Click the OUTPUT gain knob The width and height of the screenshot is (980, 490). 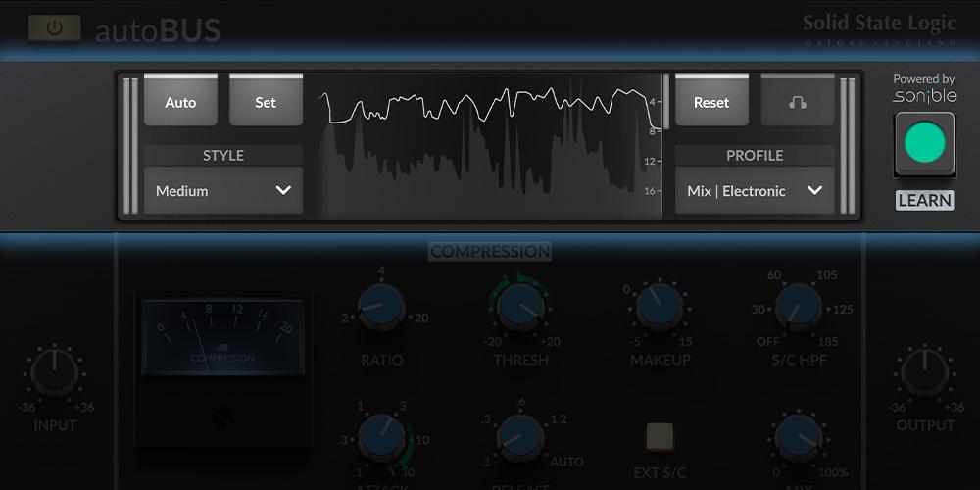924,373
